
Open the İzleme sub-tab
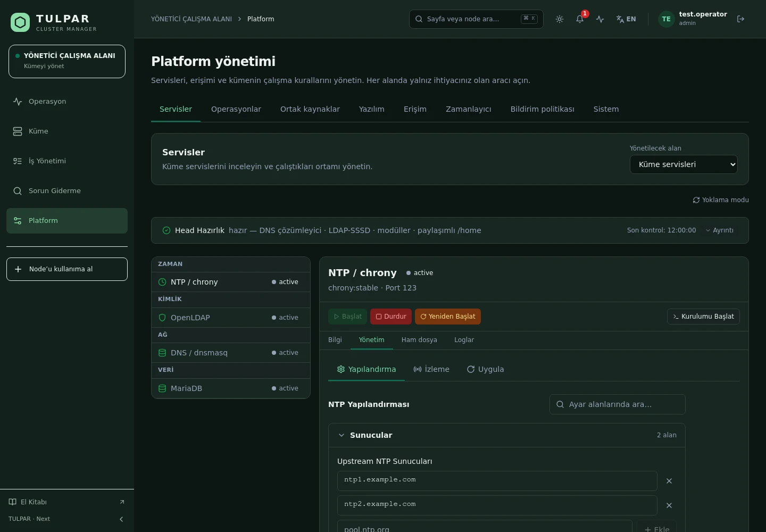(x=431, y=369)
